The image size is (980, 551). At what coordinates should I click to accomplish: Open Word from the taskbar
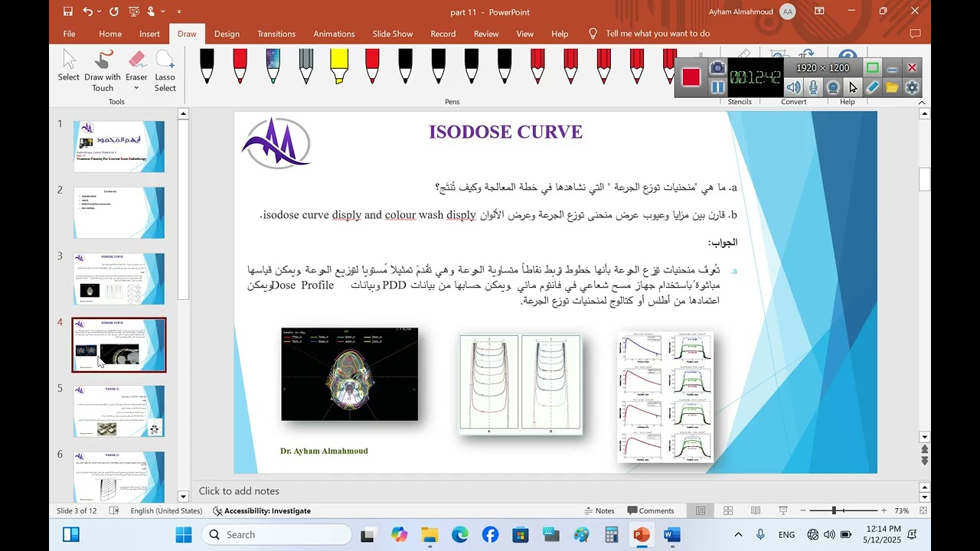point(671,535)
